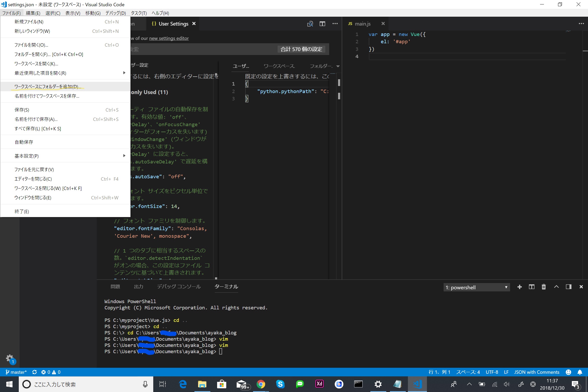Open the new settings editor link
This screenshot has height=392, width=588.
coord(169,38)
